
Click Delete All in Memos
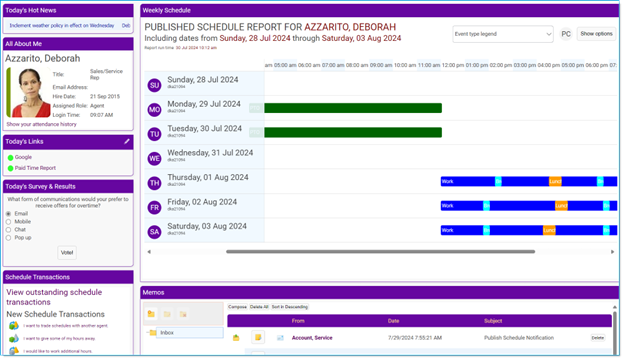[259, 307]
